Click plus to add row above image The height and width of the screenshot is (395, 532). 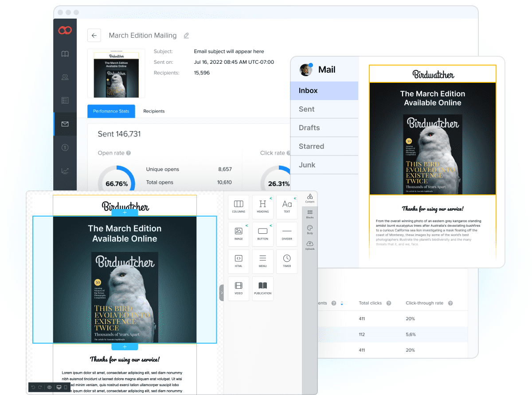(x=125, y=213)
